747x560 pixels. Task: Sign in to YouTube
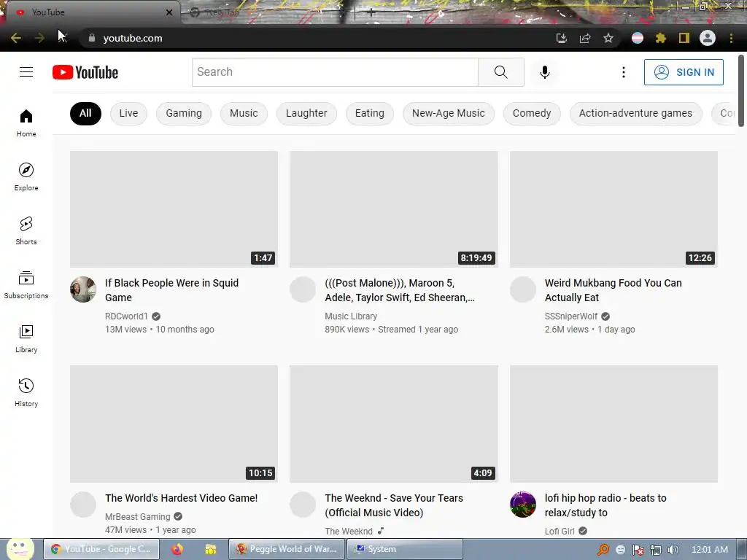click(x=683, y=72)
